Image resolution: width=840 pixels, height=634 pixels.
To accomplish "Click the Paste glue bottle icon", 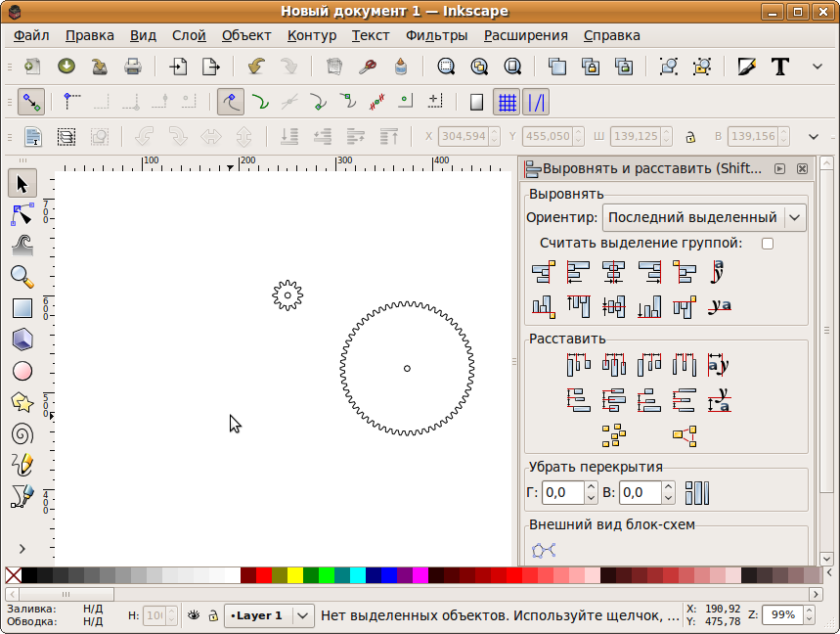I will [x=401, y=67].
